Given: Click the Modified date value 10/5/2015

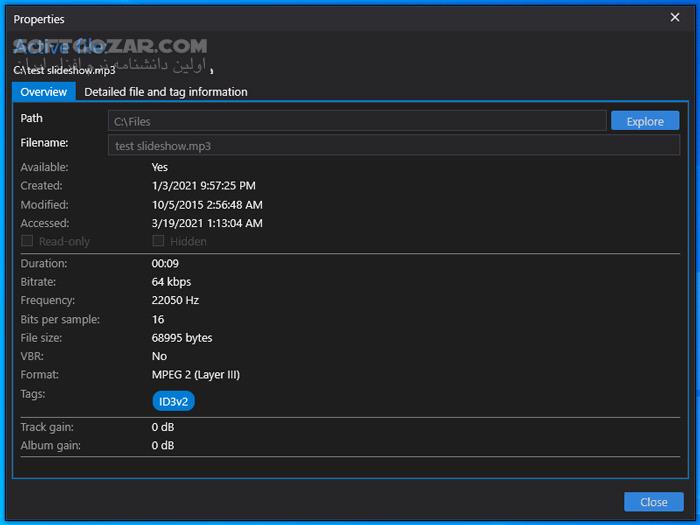Looking at the screenshot, I should 207,204.
